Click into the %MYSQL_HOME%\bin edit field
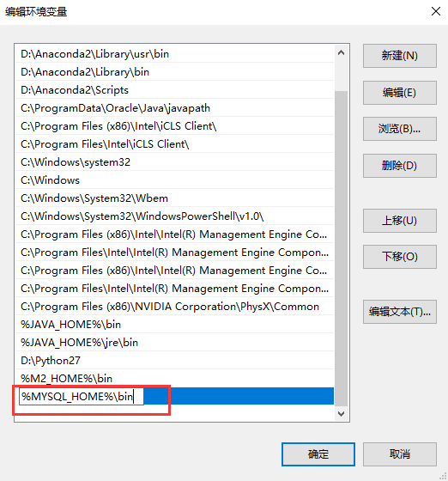 [x=82, y=396]
